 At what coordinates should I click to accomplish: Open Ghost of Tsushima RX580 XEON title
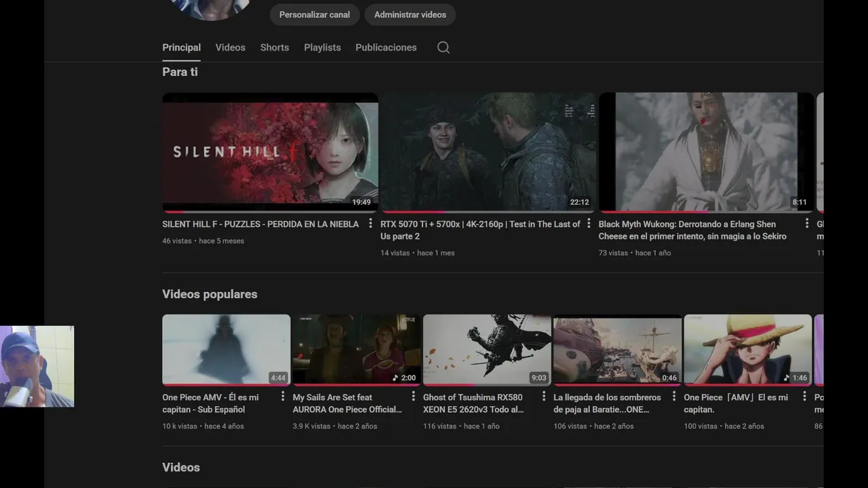pyautogui.click(x=473, y=403)
